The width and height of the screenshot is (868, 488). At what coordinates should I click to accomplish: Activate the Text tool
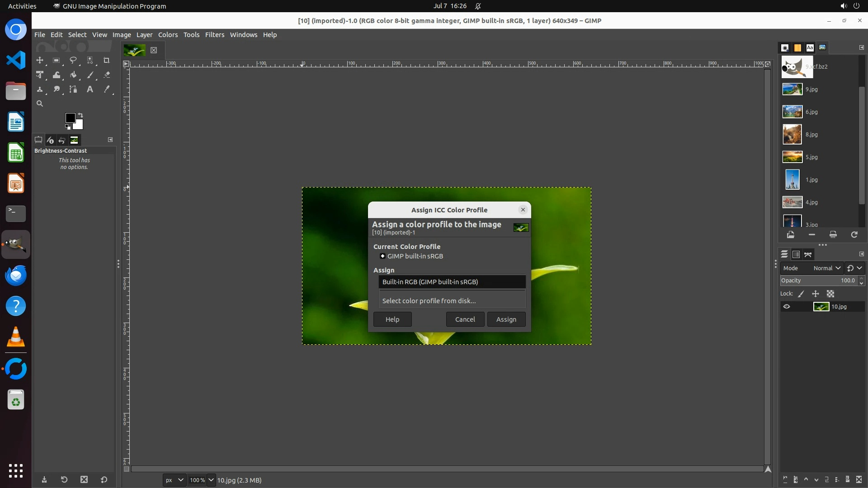click(90, 89)
